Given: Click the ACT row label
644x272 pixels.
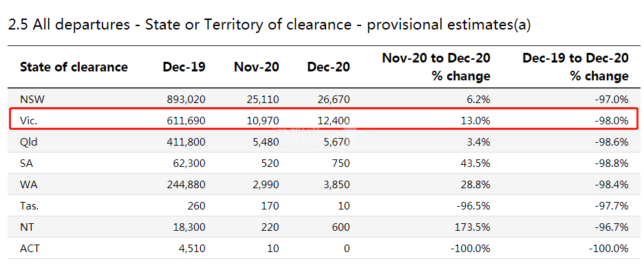Looking at the screenshot, I should pos(30,249).
